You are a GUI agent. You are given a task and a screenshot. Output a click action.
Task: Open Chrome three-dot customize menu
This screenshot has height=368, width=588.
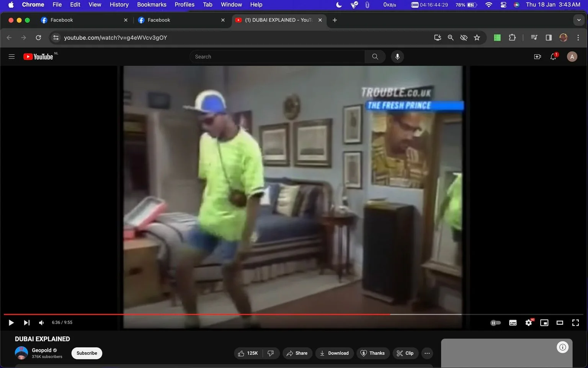[578, 38]
